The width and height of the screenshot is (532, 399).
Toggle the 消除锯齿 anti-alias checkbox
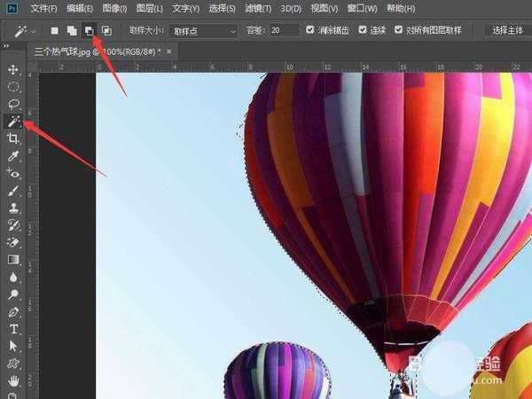[310, 30]
